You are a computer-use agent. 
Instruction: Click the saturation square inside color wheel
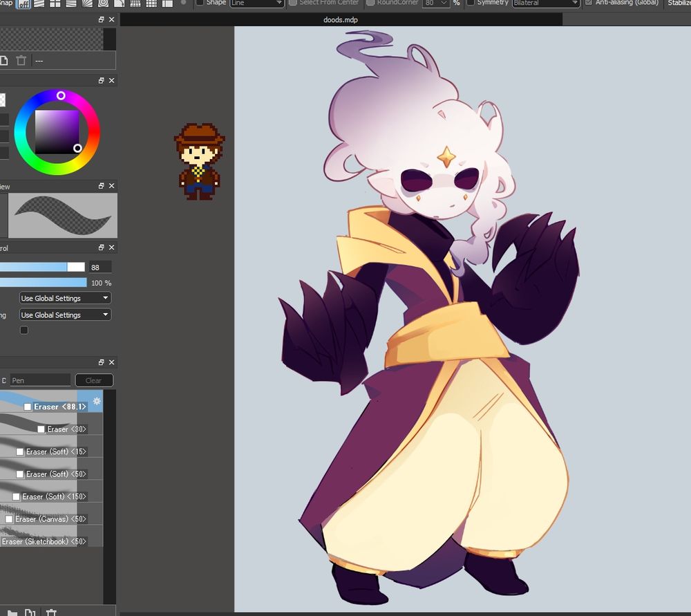(57, 132)
